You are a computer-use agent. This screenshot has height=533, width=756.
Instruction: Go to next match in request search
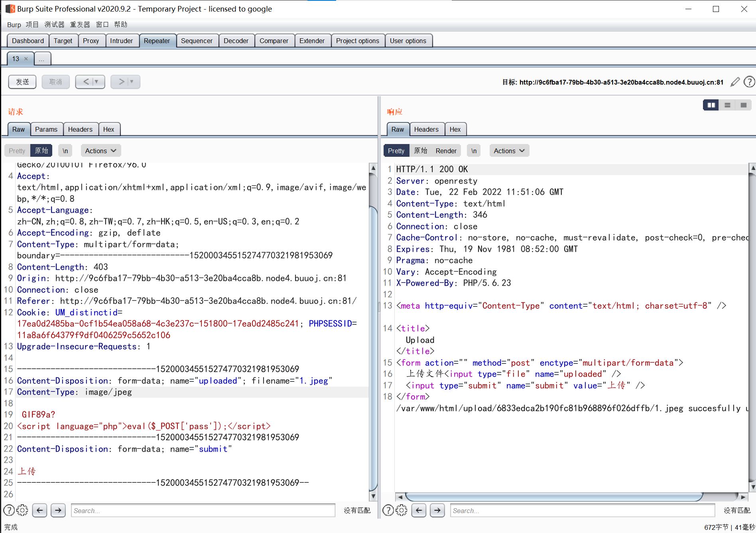(x=58, y=510)
